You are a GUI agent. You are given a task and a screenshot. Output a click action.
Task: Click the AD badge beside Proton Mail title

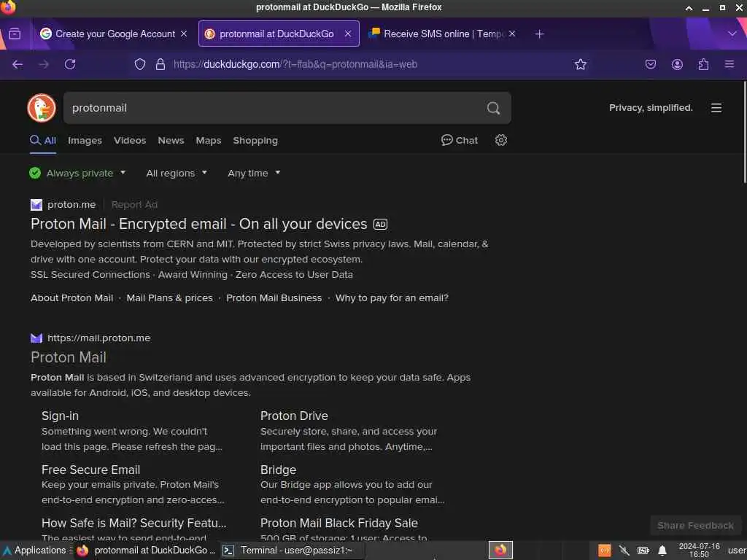(380, 225)
